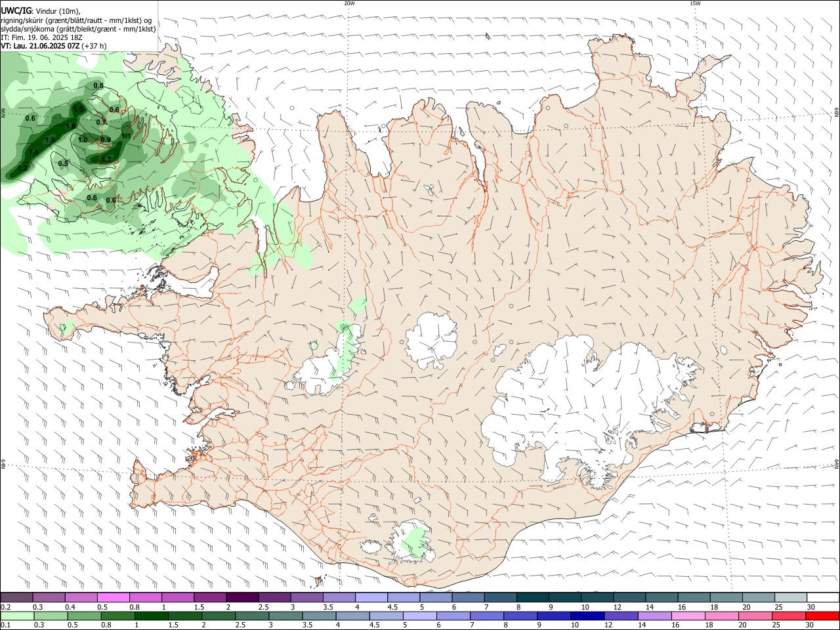Click the 20W longitude label
Viewport: 840px width, 630px height.
click(x=349, y=3)
